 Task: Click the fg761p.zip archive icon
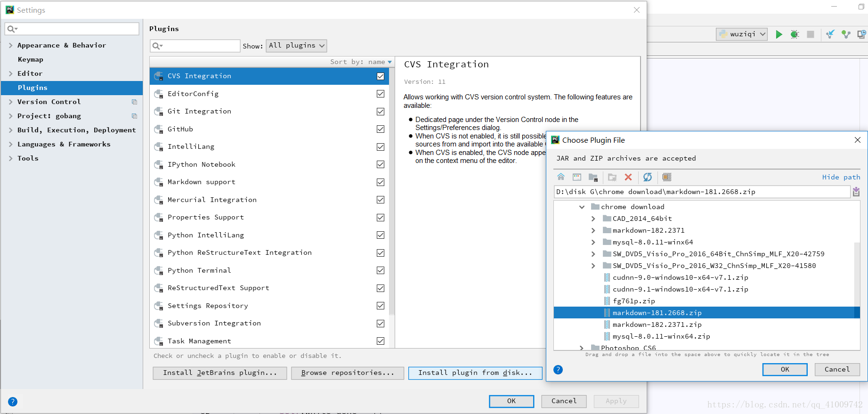click(607, 301)
